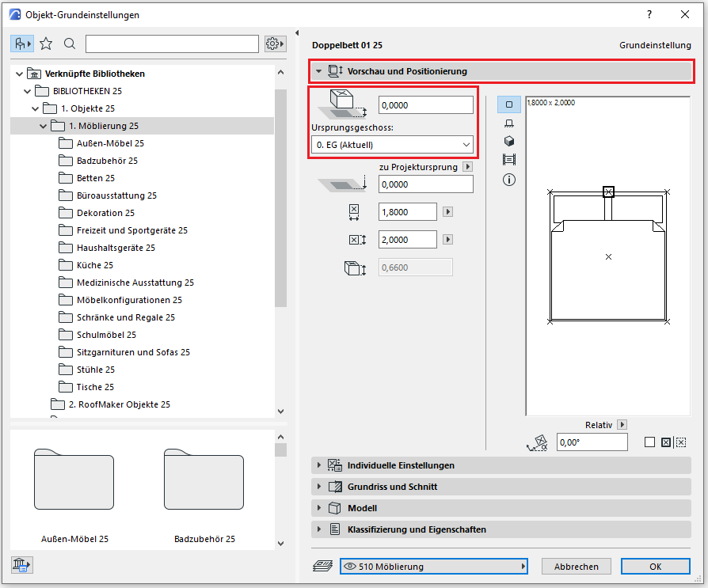
Task: Switch preview to 2D floor plan view
Action: [x=509, y=104]
